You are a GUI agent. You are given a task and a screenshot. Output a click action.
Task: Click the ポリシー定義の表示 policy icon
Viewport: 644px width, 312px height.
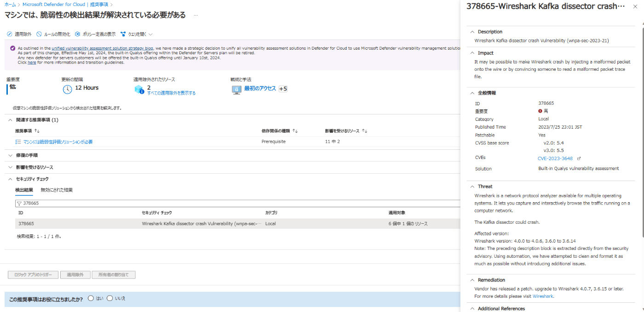78,34
